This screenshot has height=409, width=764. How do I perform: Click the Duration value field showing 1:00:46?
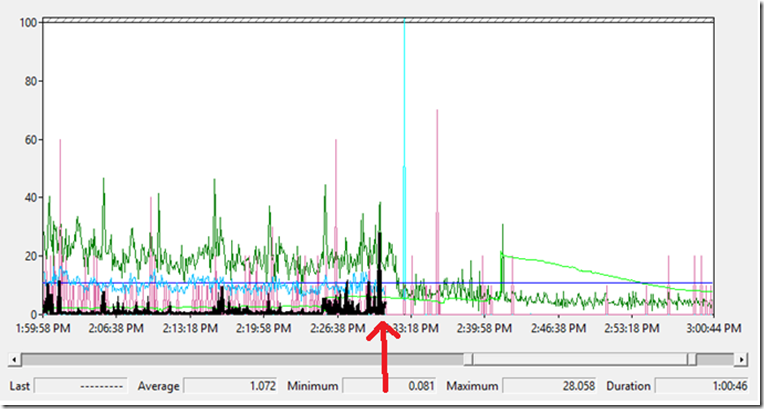pos(702,386)
